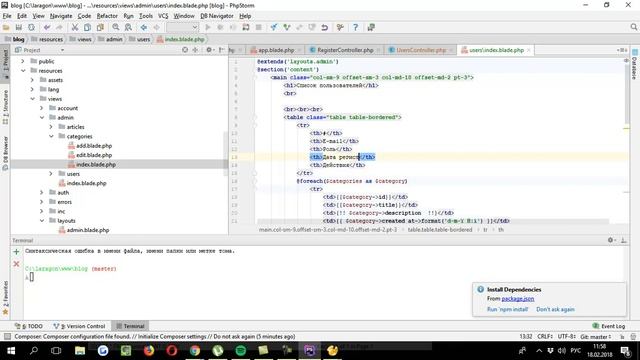Screen dimensions: 640x360
Task: Click the Replace icon in toolbar
Action: click(129, 27)
